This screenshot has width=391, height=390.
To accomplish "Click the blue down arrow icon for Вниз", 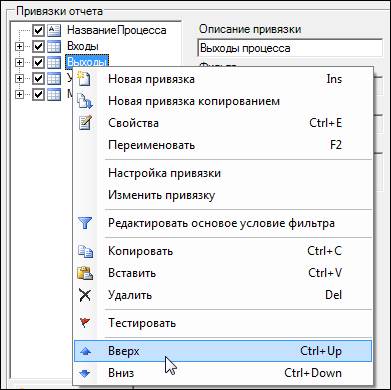I will click(86, 374).
